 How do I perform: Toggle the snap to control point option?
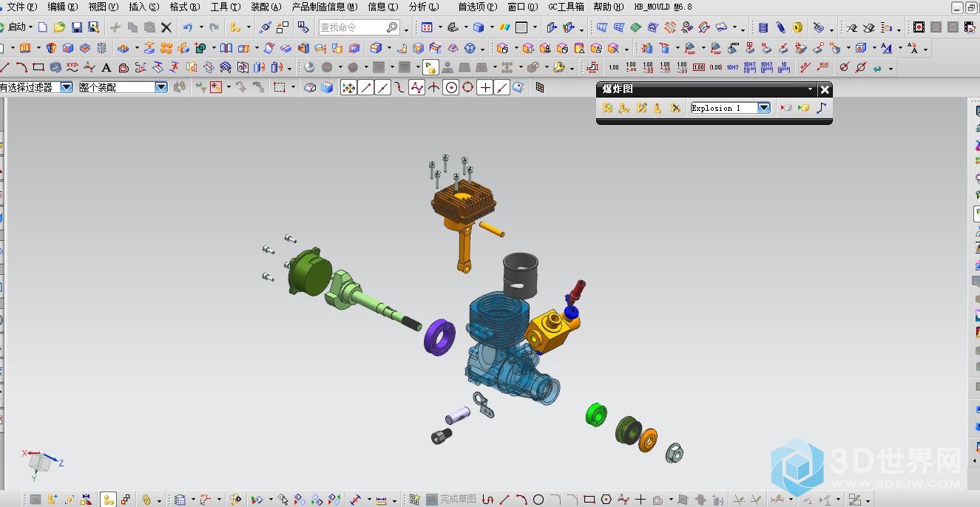[416, 87]
